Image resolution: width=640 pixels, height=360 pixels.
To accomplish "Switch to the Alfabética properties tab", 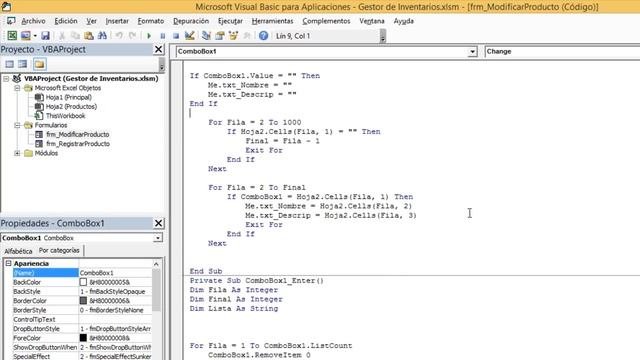I will tap(18, 251).
